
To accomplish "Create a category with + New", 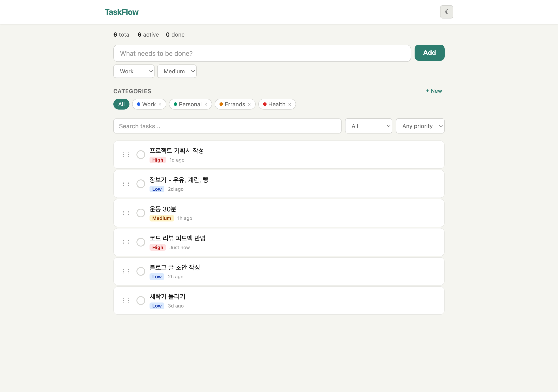I will coord(434,91).
